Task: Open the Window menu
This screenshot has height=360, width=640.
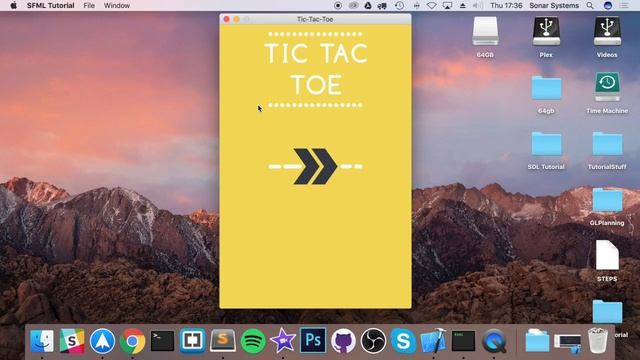Action: [x=117, y=5]
